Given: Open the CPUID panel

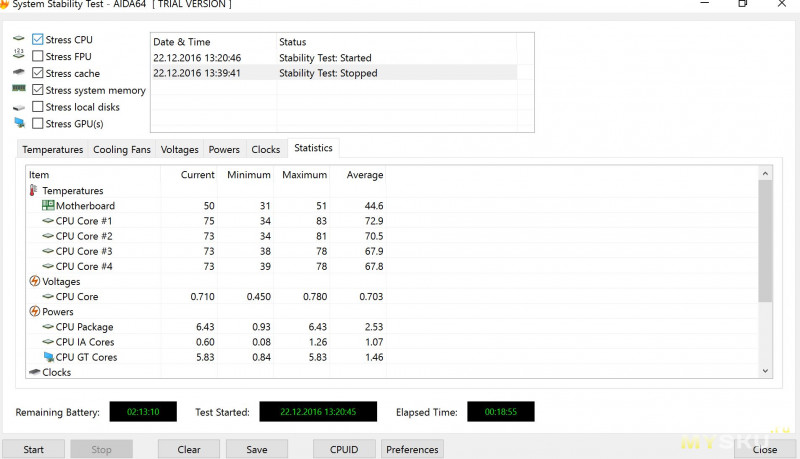Looking at the screenshot, I should (x=344, y=449).
